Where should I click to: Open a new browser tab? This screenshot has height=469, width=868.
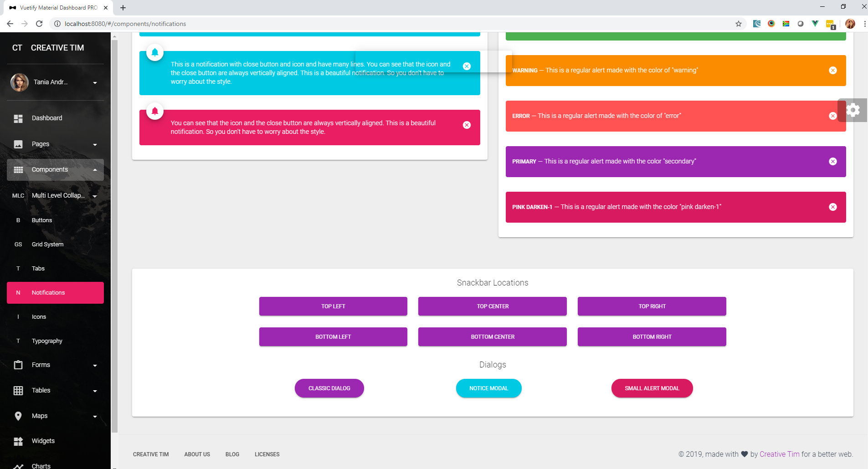(123, 8)
